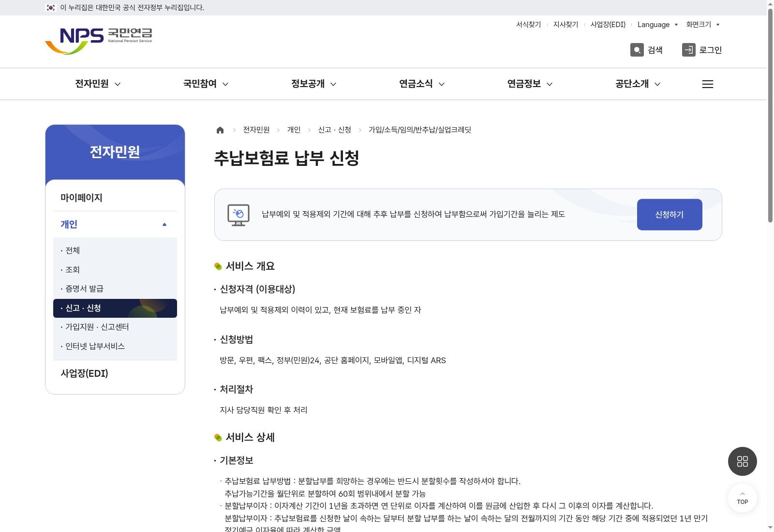Open the round quick menu grid button
774x532 pixels.
[742, 461]
